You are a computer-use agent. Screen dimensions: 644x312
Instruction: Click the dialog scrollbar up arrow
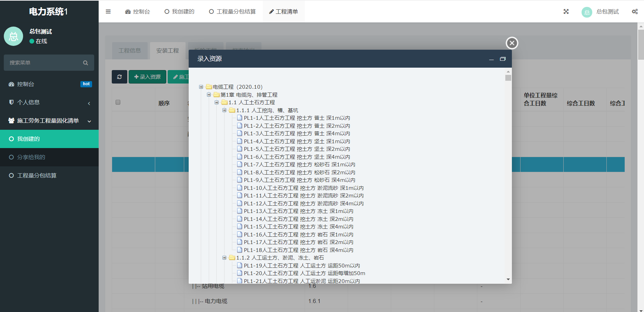coord(508,71)
